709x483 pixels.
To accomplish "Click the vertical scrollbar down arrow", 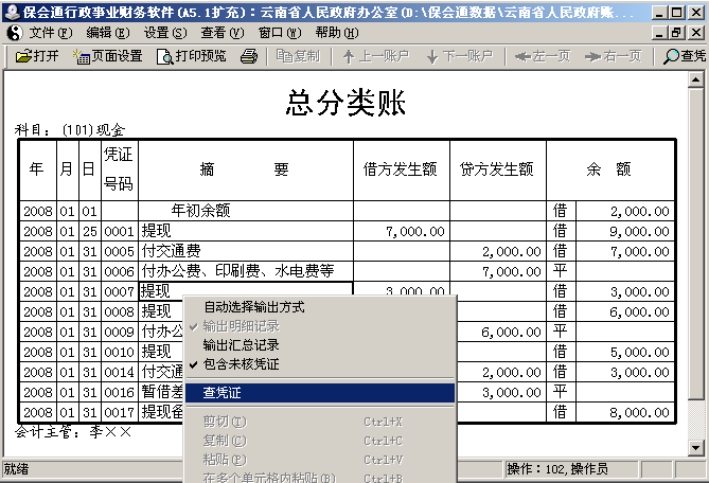I will (x=699, y=450).
